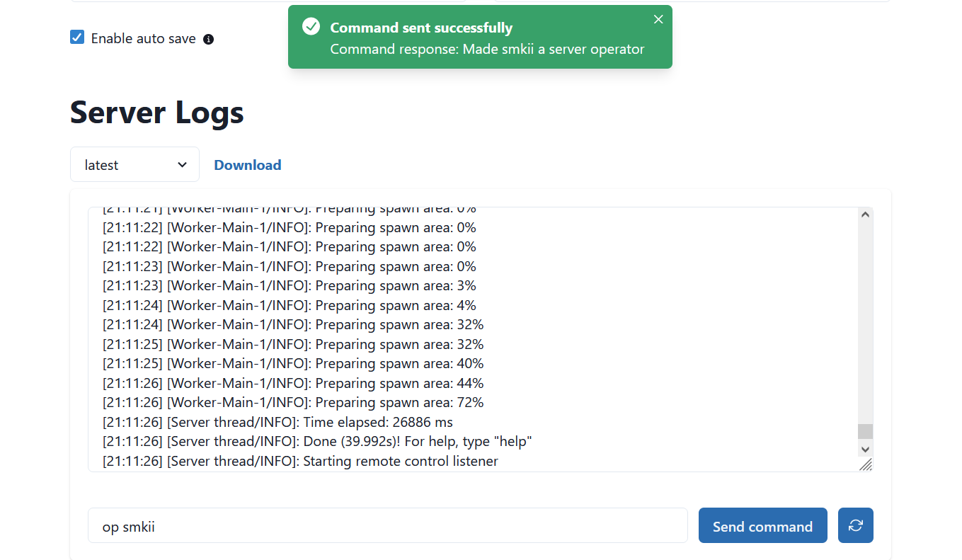The width and height of the screenshot is (962, 560).
Task: Click the upper scrollbar track of the log
Action: (865, 319)
